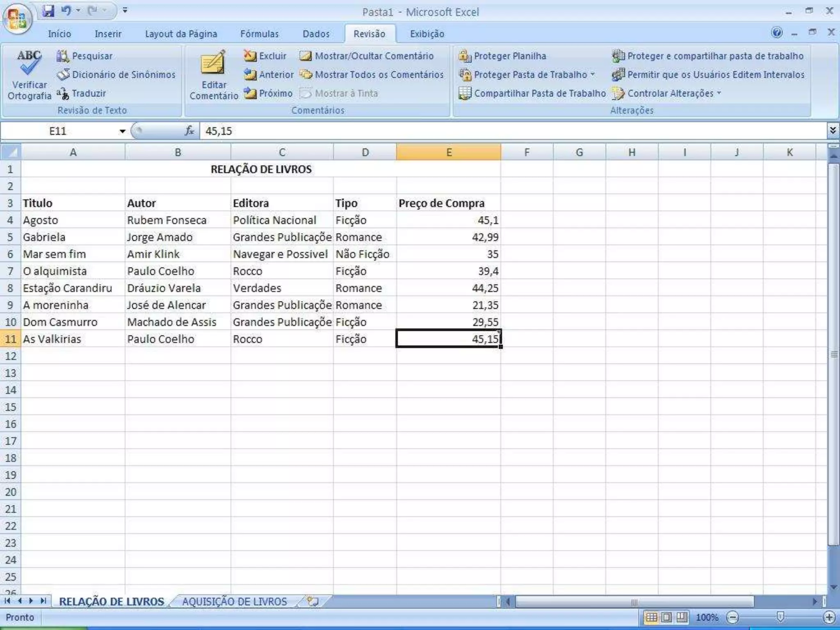The height and width of the screenshot is (630, 840).
Task: Expand the Proteger Pasta de Trabalho dropdown
Action: [593, 75]
